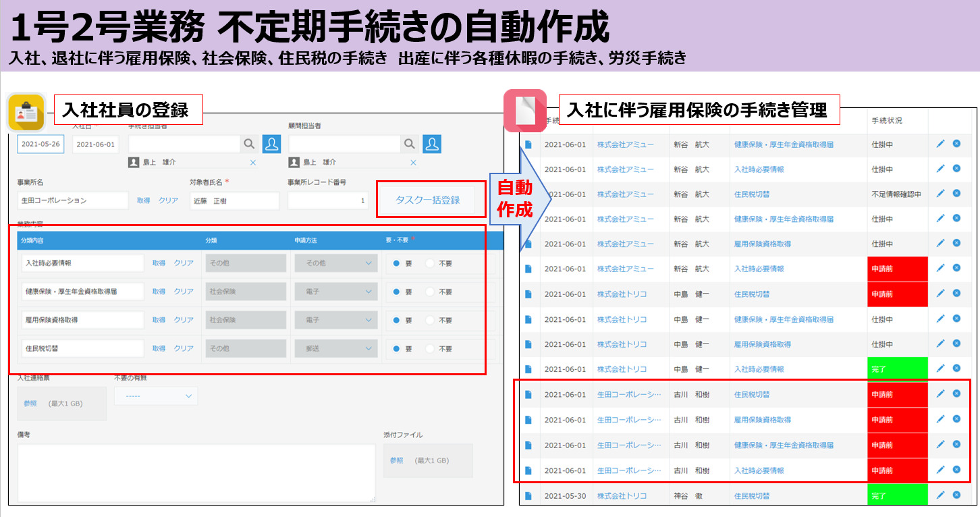Click the 入社日 2021-06-01 date field
Screen dimensions: 980x517
coord(95,144)
